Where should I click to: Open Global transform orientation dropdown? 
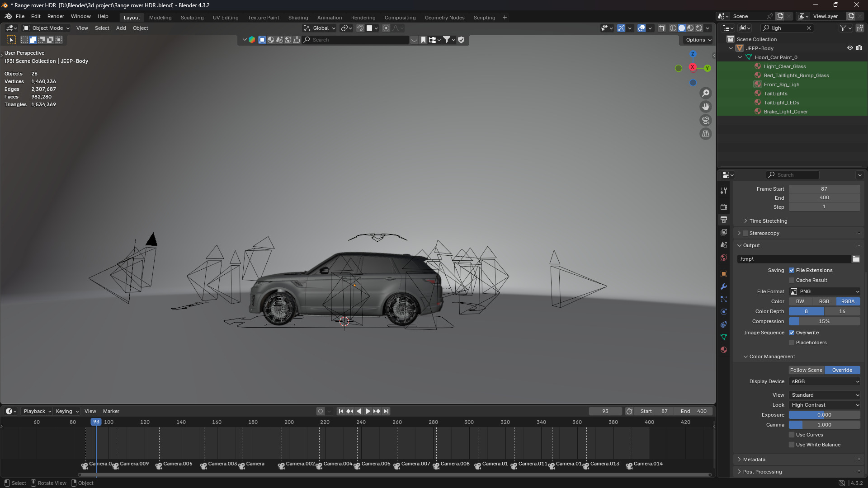tap(320, 28)
